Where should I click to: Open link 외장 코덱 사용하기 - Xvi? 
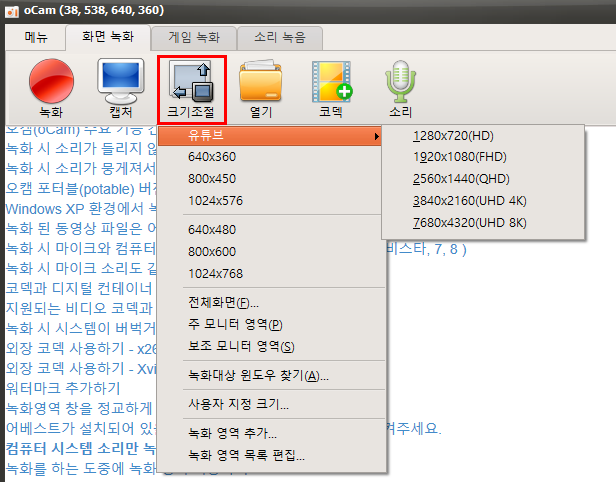pyautogui.click(x=81, y=368)
